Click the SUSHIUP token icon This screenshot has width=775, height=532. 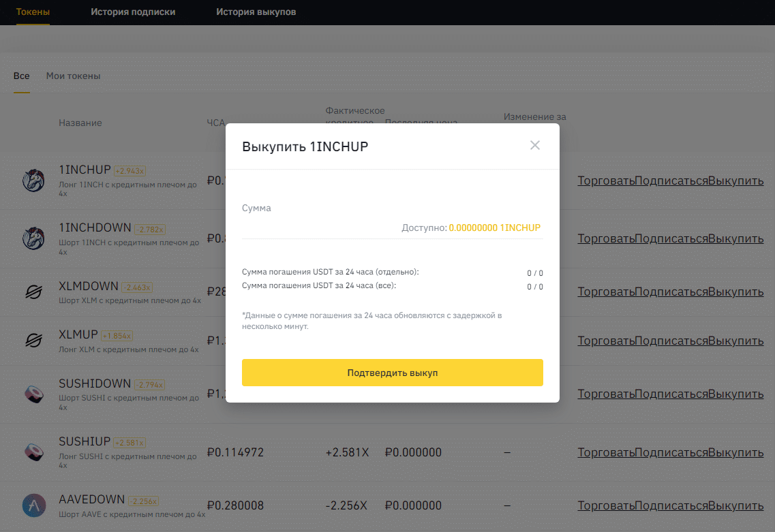[x=33, y=452]
